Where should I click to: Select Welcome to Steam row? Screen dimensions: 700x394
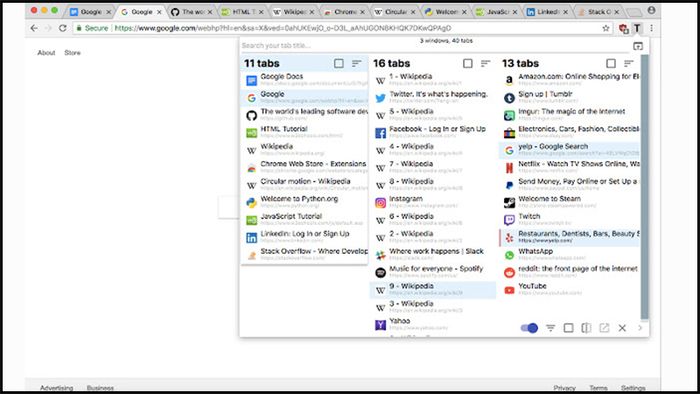click(570, 202)
